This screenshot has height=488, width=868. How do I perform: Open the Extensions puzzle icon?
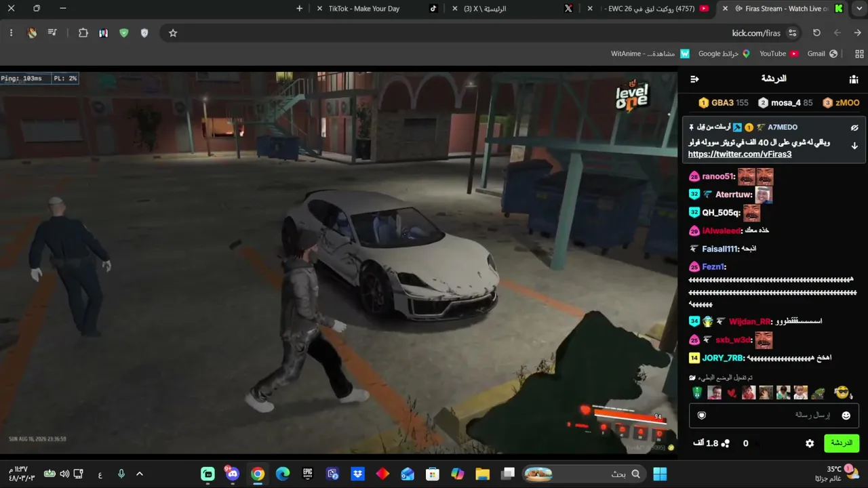[x=83, y=33]
